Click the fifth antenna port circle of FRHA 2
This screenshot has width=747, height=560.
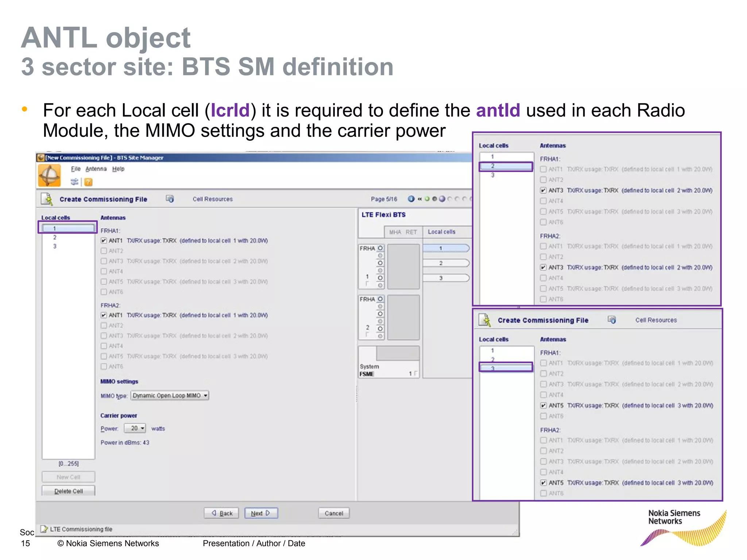[380, 329]
